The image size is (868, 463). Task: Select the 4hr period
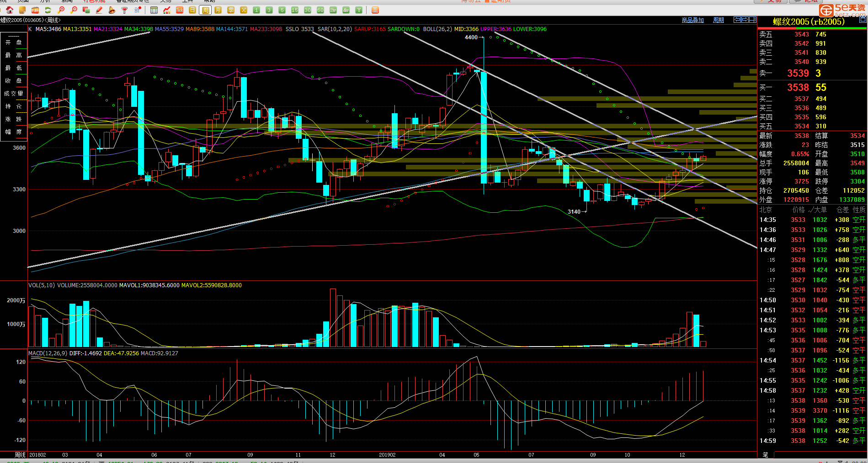coord(346,10)
